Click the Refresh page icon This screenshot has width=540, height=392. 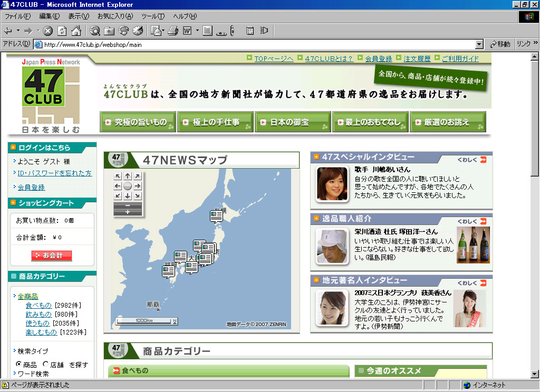click(x=62, y=31)
